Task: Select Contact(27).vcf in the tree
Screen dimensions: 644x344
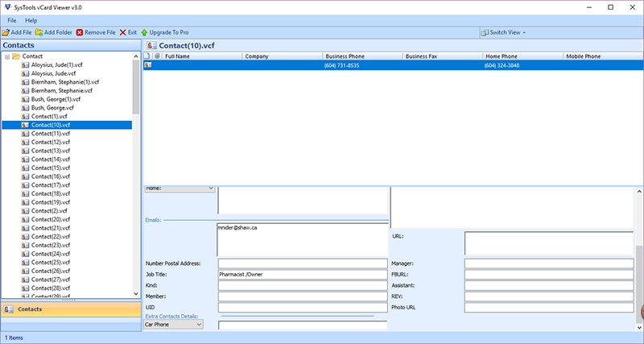Action: 51,280
